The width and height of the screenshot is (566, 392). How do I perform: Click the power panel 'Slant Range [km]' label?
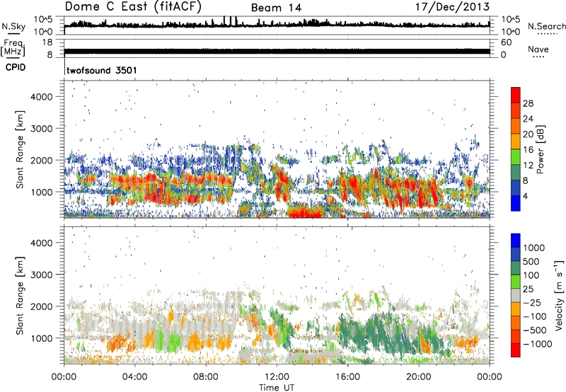coord(20,150)
